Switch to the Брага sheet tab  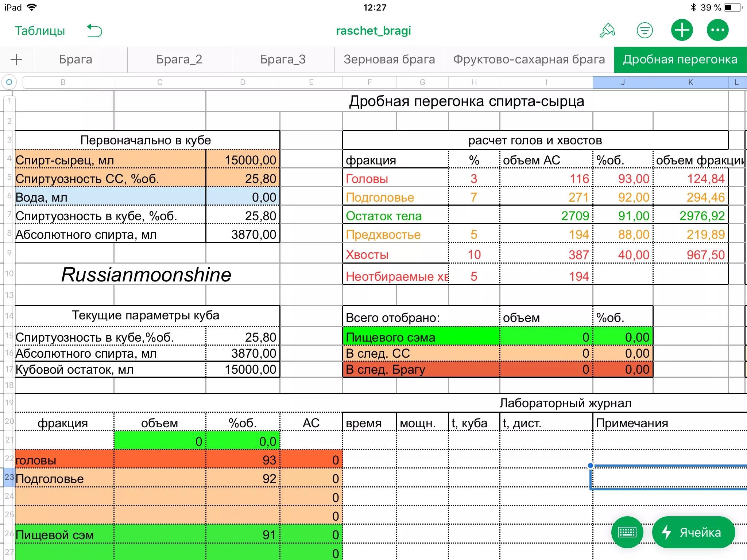pyautogui.click(x=80, y=59)
